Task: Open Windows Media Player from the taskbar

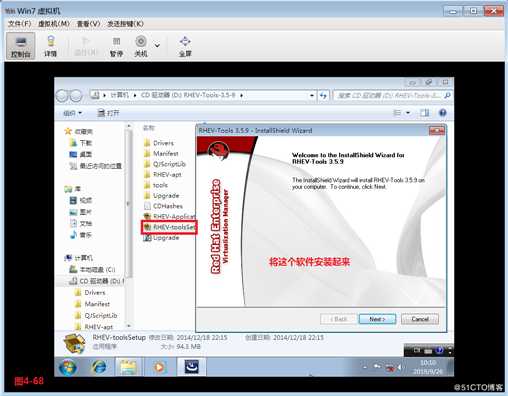Action: click(x=159, y=367)
